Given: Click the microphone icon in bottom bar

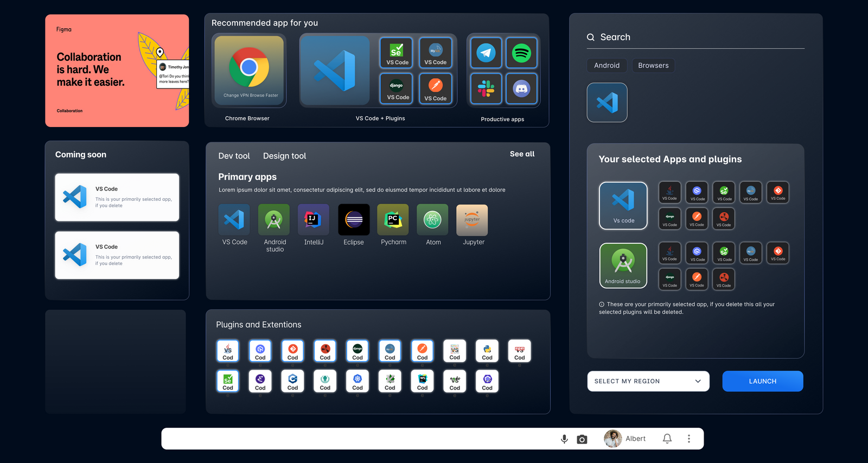Looking at the screenshot, I should (x=564, y=439).
